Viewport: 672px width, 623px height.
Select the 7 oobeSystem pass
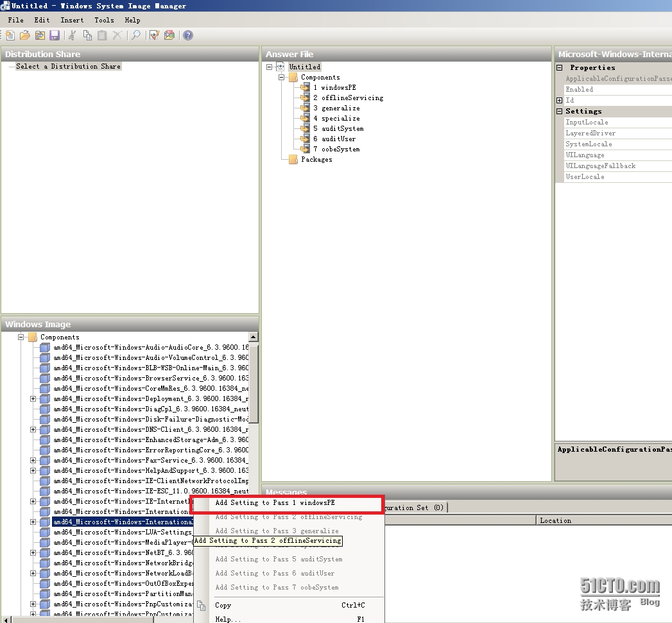click(x=336, y=149)
